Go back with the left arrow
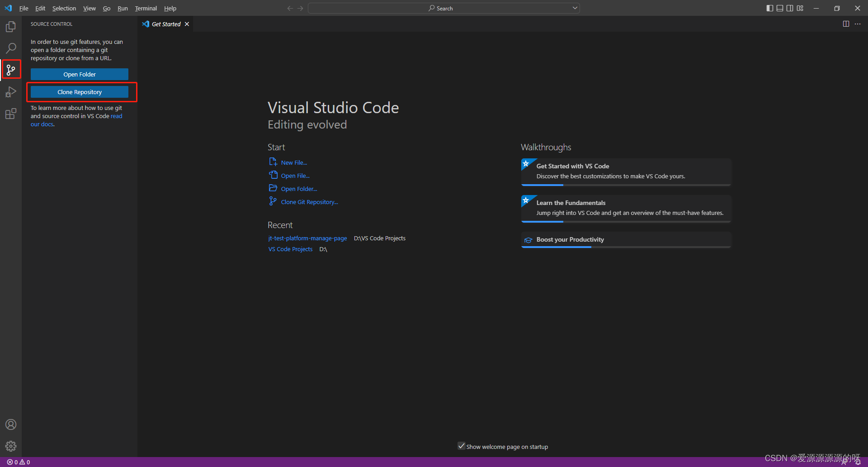 click(290, 8)
